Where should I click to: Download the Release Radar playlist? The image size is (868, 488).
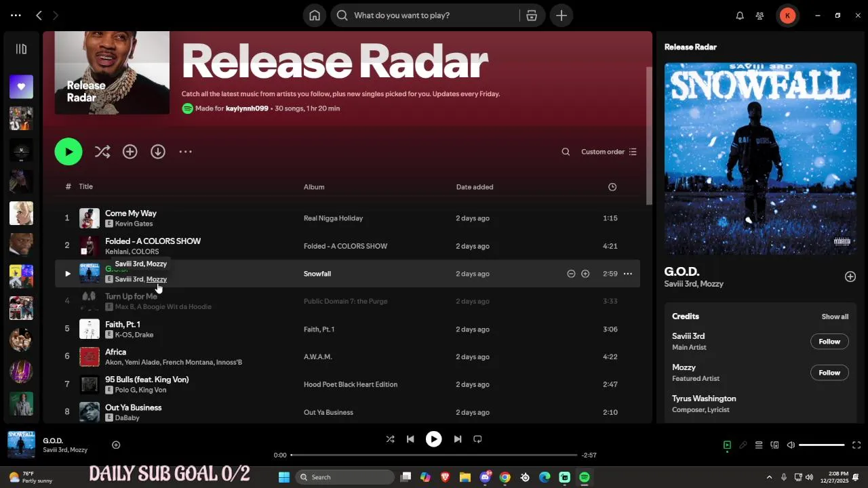tap(158, 152)
